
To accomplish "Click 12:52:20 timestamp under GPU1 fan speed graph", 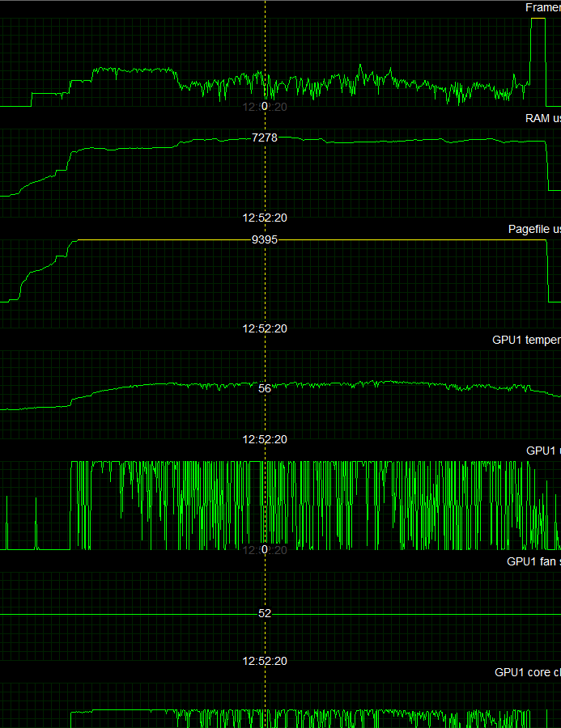I will (x=265, y=661).
